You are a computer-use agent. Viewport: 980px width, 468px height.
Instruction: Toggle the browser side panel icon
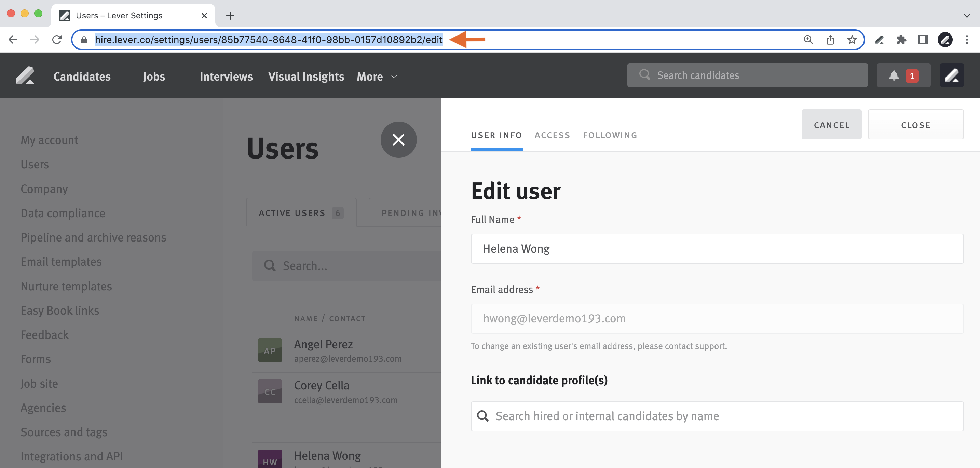click(x=923, y=40)
